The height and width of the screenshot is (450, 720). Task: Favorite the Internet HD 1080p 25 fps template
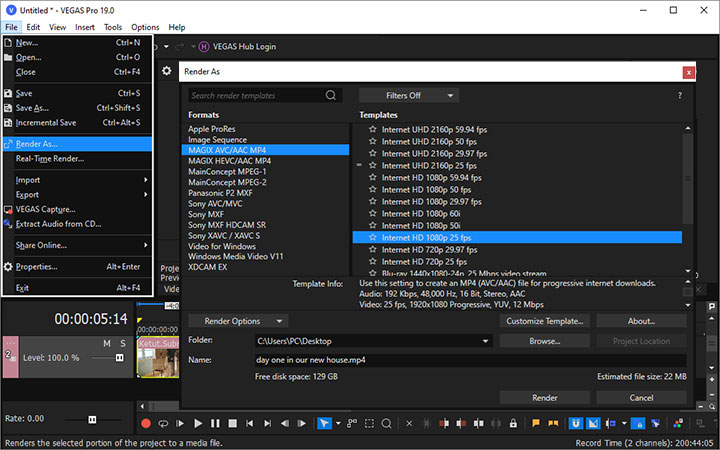click(372, 238)
